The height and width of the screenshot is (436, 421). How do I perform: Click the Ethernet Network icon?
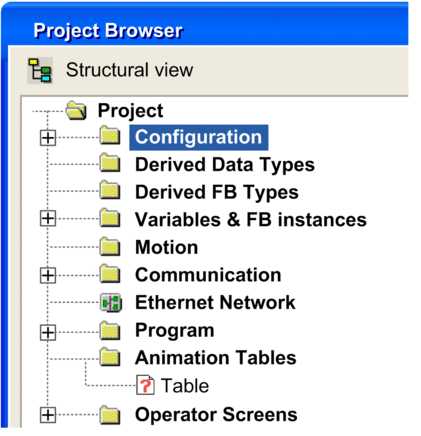(111, 303)
